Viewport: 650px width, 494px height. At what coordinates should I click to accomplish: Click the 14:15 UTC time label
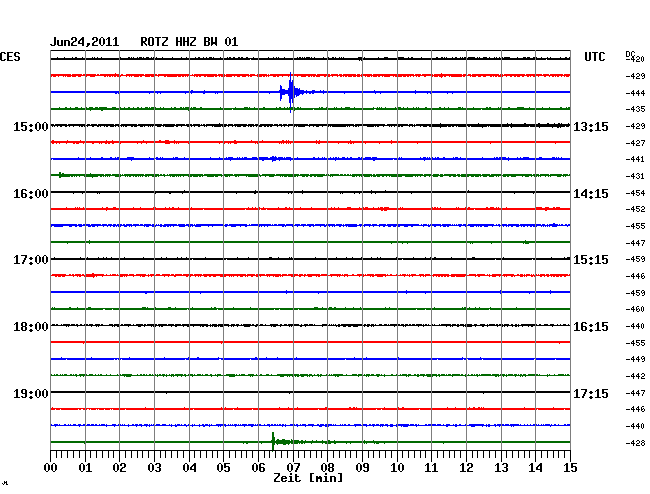(x=591, y=194)
